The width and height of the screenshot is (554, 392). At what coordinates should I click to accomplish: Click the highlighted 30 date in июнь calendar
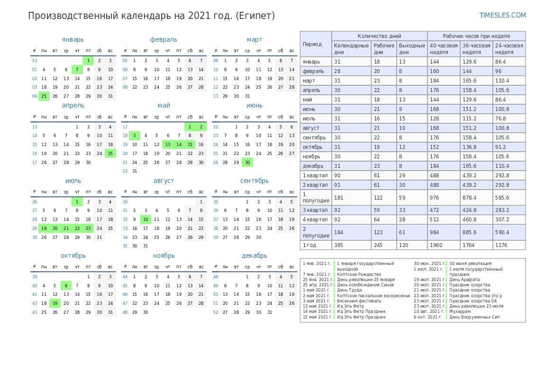[247, 163]
